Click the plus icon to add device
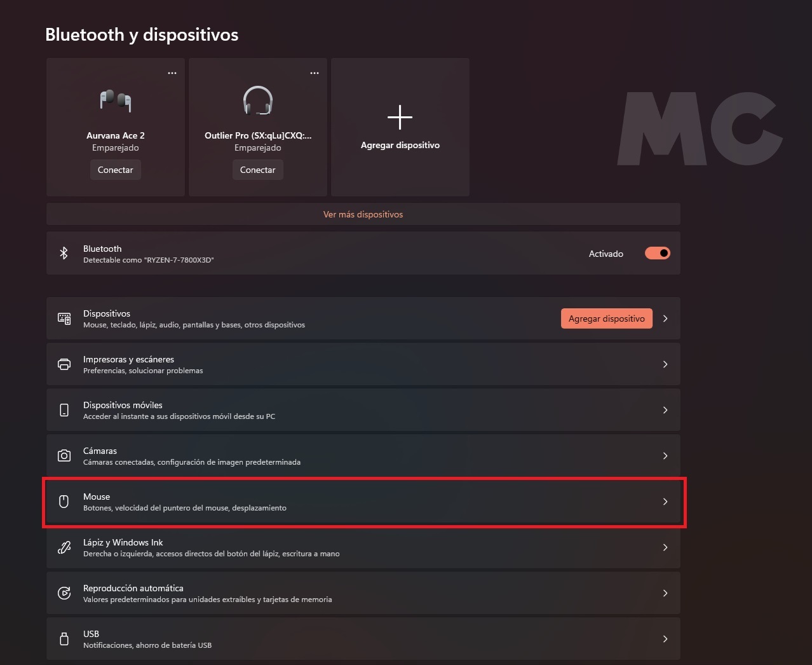 click(x=400, y=118)
